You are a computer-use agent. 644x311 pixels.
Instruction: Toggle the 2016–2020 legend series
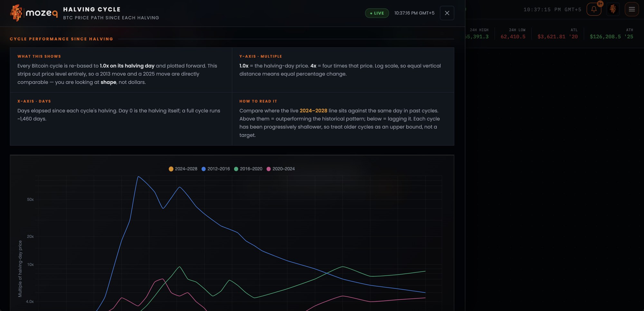(248, 169)
